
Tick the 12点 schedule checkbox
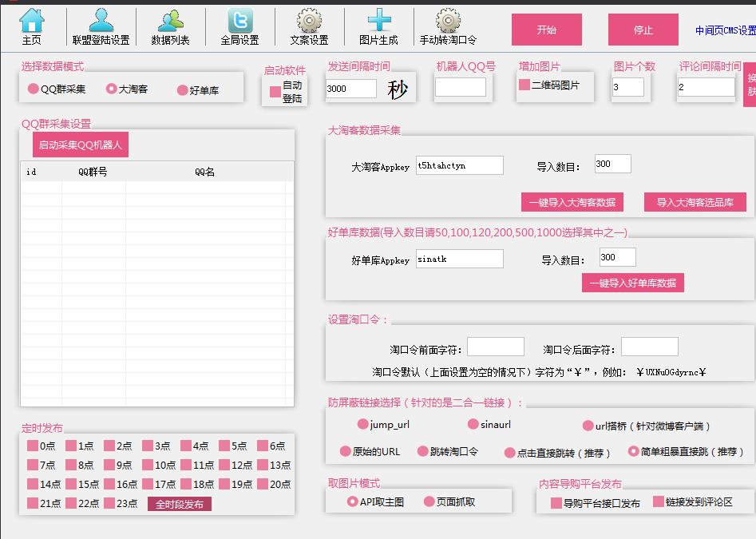(x=224, y=465)
